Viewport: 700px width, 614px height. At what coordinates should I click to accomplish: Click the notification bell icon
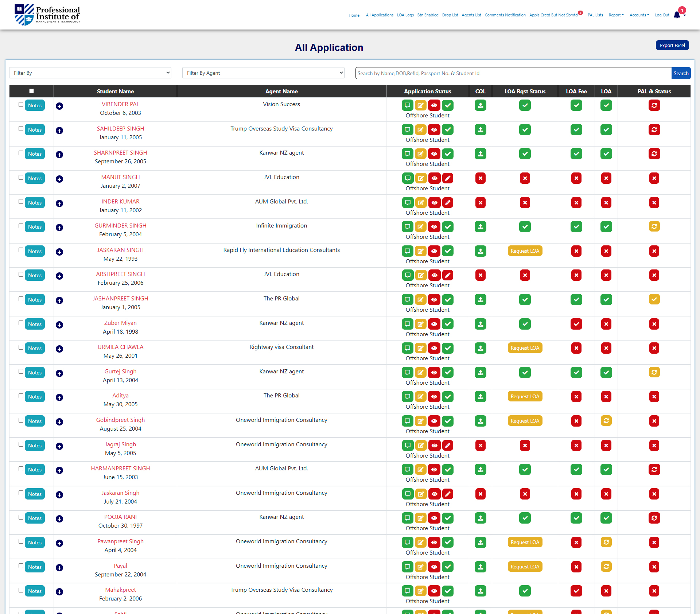point(677,15)
